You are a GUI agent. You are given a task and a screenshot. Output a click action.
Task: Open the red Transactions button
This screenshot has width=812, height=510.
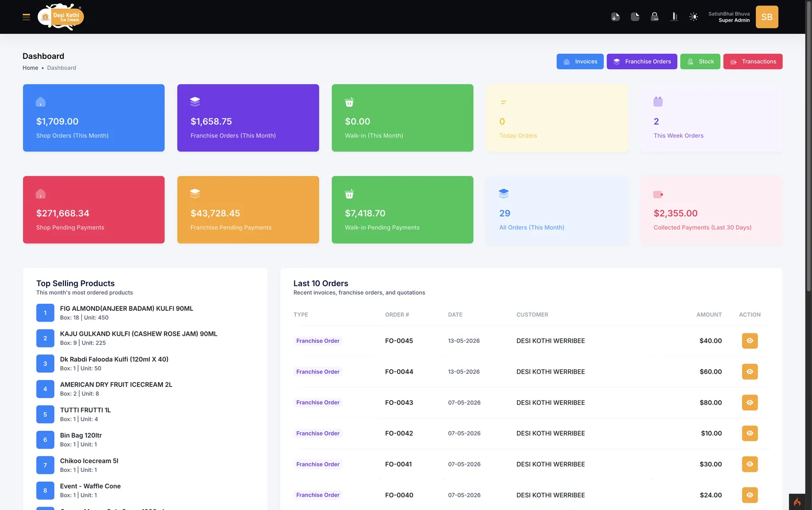tap(753, 61)
